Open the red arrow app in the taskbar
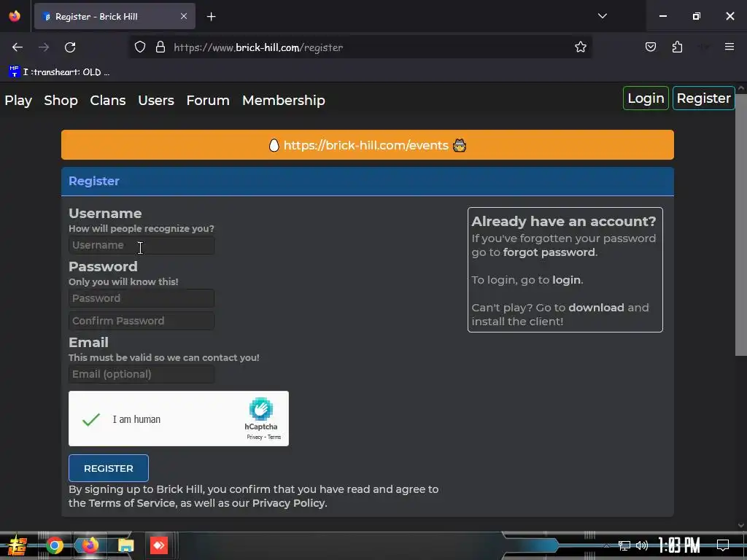 (159, 545)
